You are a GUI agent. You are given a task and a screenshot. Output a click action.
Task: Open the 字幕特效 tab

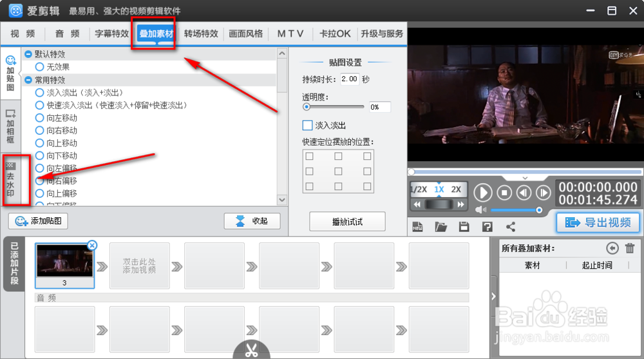point(111,34)
